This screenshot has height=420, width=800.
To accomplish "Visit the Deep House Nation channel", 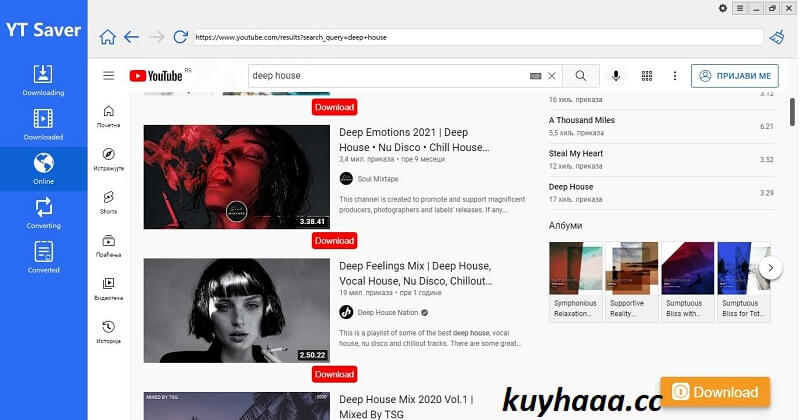I will click(x=387, y=312).
